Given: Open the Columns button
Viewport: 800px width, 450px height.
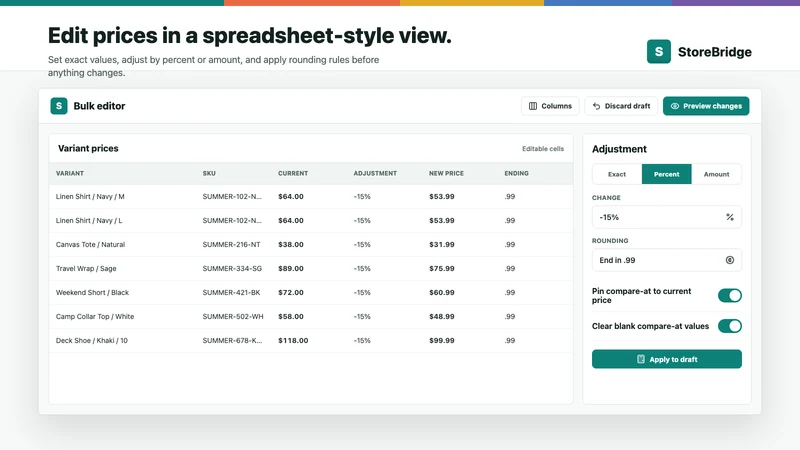Looking at the screenshot, I should coord(550,106).
